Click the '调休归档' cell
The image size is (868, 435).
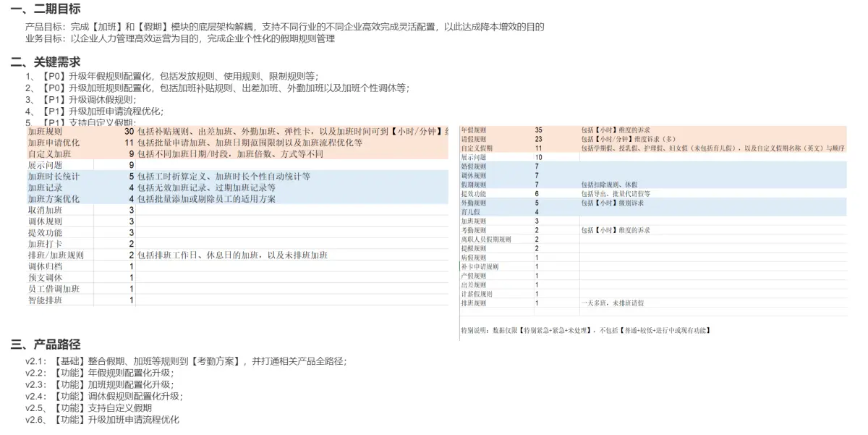click(x=46, y=266)
